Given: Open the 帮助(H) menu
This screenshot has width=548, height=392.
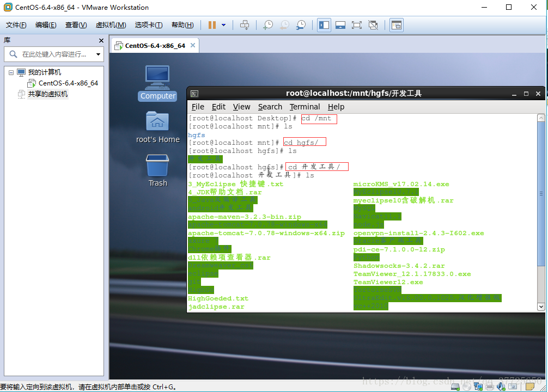Looking at the screenshot, I should 182,25.
